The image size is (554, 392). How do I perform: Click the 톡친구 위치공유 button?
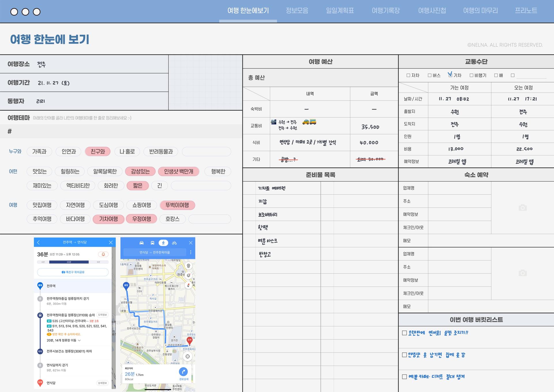pyautogui.click(x=73, y=272)
